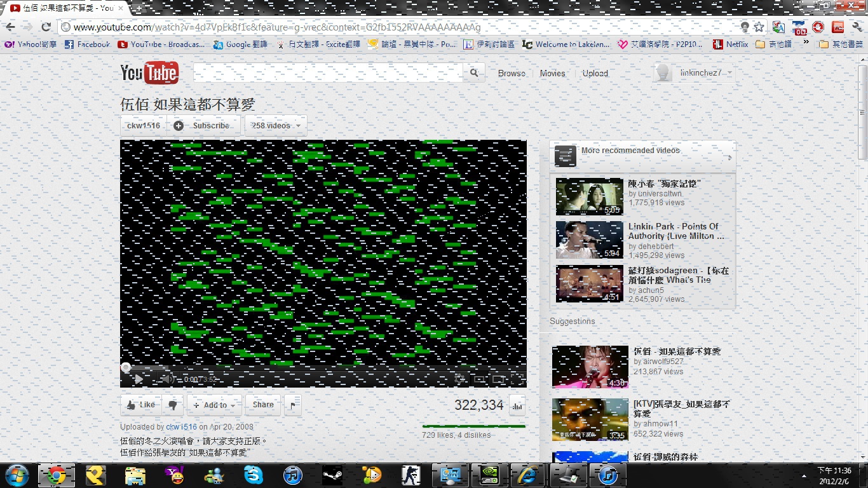Open the Movies menu item
The width and height of the screenshot is (868, 488).
tap(552, 73)
